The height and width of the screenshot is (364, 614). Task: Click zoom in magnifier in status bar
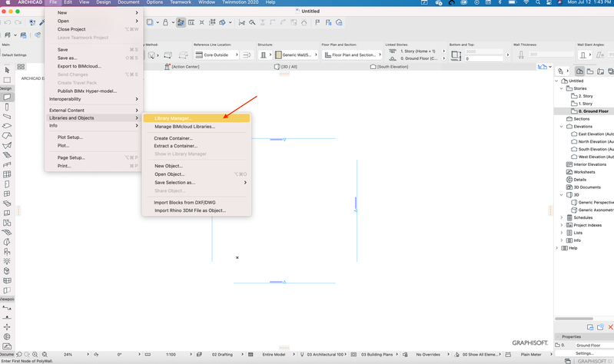(35, 354)
